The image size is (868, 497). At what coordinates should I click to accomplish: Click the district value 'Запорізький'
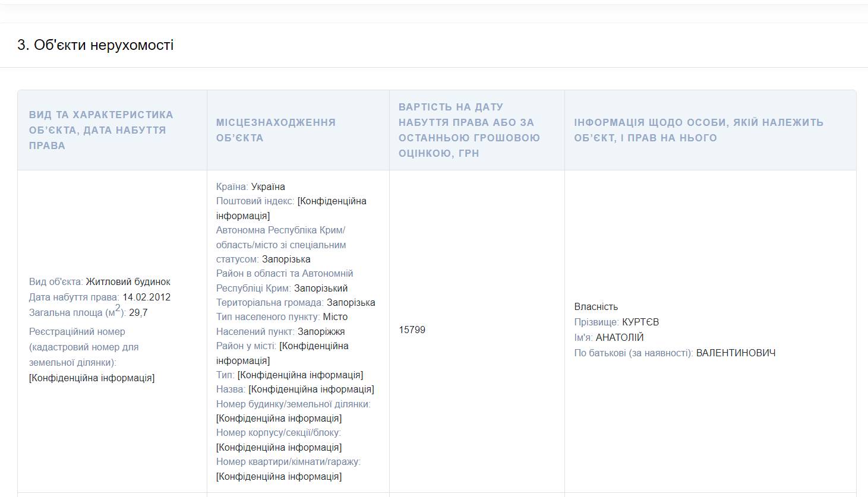(x=321, y=288)
